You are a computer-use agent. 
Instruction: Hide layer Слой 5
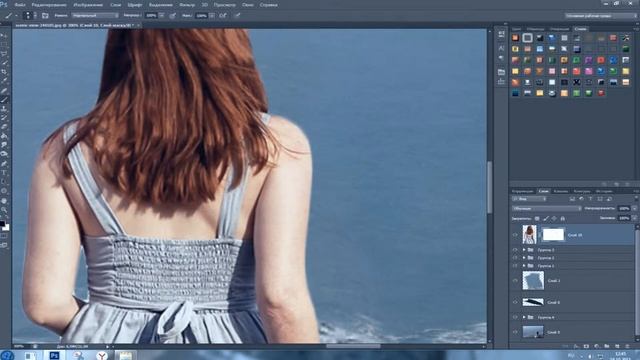tap(515, 332)
